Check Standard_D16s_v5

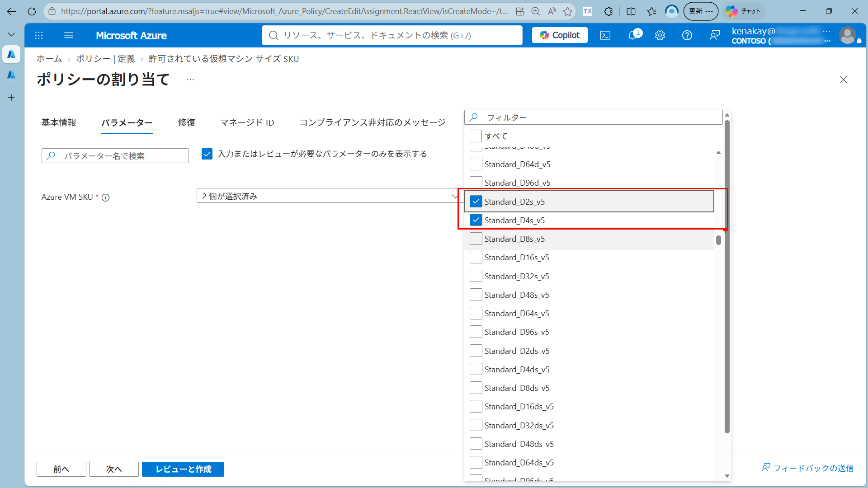476,257
